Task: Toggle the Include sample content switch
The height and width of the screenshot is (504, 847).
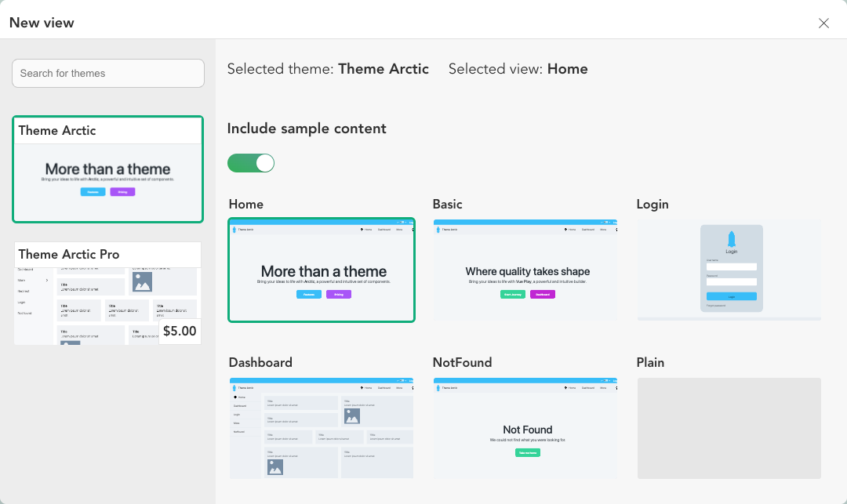Action: (x=251, y=163)
